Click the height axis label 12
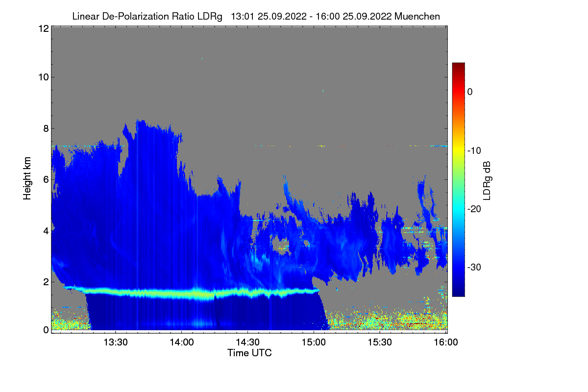Screen dimensions: 588x392 43,29
